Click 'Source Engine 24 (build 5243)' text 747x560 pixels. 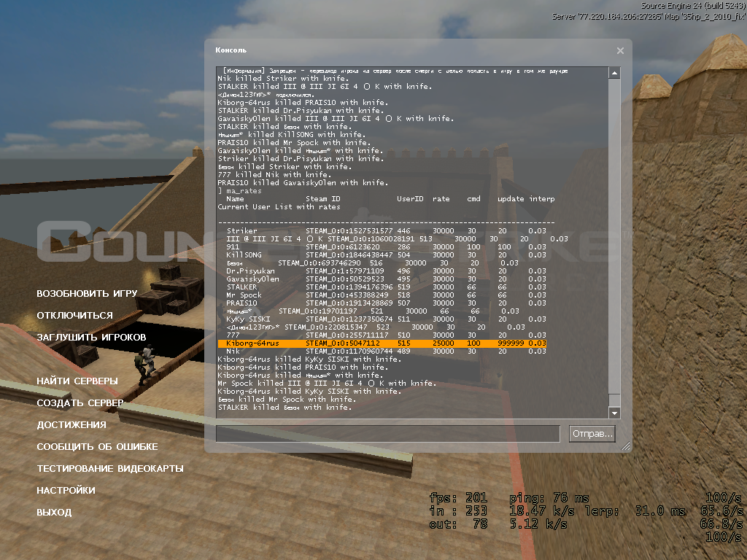(x=693, y=6)
